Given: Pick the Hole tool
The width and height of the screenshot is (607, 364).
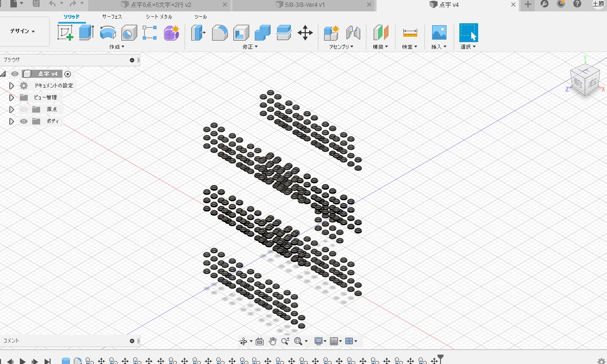Looking at the screenshot, I should [x=129, y=33].
